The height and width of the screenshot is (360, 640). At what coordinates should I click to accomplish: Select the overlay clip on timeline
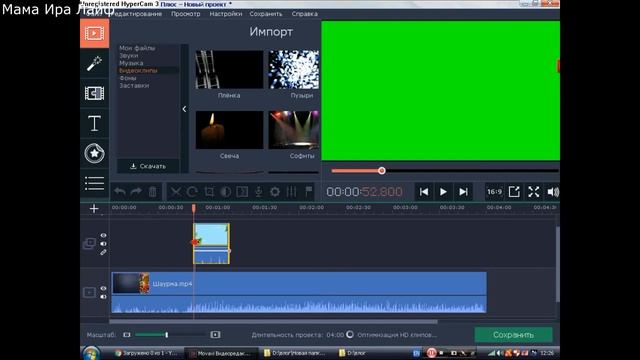(x=211, y=243)
